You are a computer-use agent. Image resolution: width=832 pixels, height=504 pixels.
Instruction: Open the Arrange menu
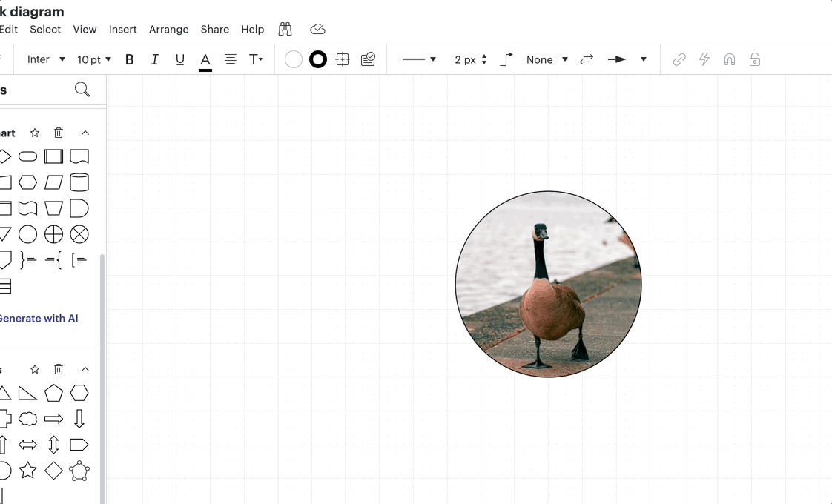(169, 29)
